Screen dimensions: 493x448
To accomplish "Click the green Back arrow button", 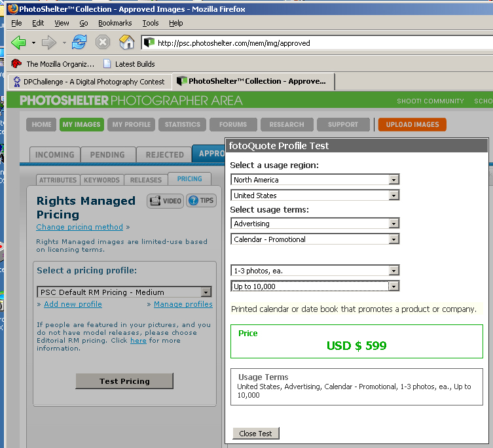I will click(18, 43).
